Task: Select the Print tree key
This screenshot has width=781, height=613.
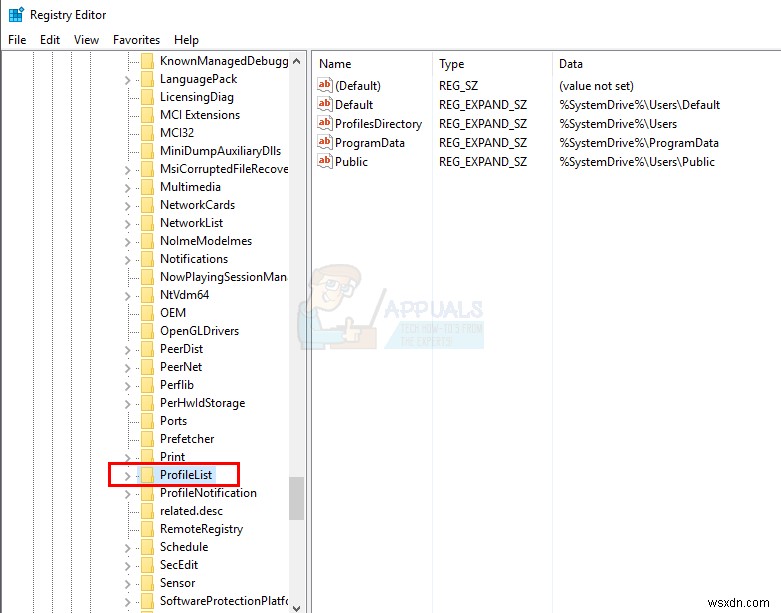Action: tap(172, 457)
